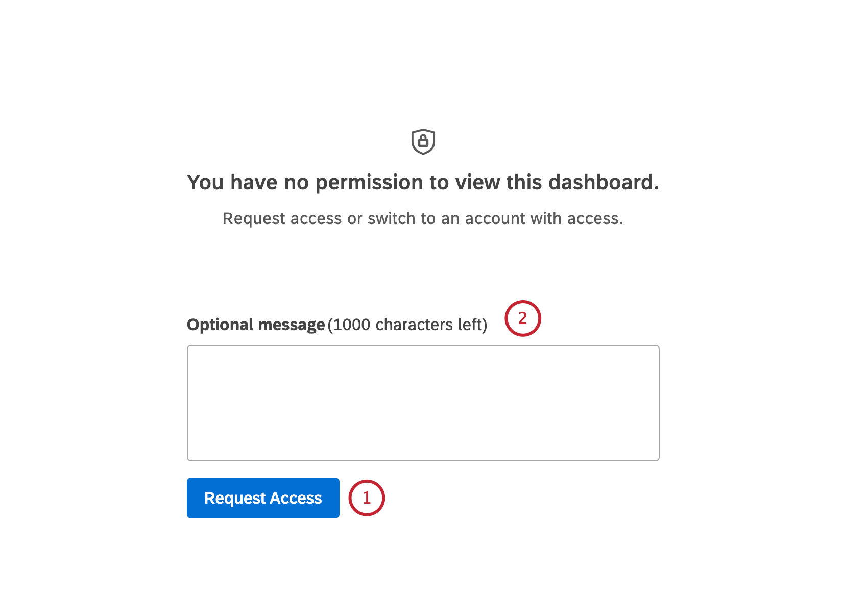868x596 pixels.
Task: Click the annotation marker near the character counter
Action: [x=523, y=317]
